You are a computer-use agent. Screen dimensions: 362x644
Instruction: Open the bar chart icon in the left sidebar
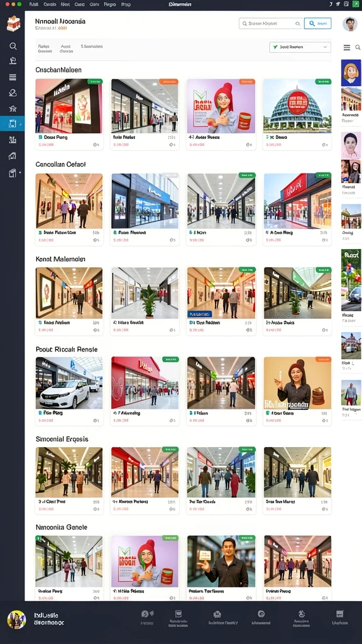point(13,140)
